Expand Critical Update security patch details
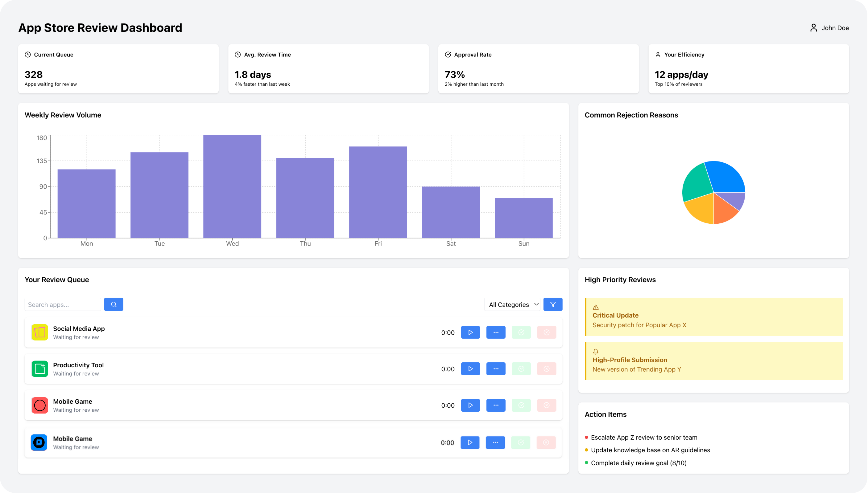Image resolution: width=868 pixels, height=493 pixels. point(713,316)
